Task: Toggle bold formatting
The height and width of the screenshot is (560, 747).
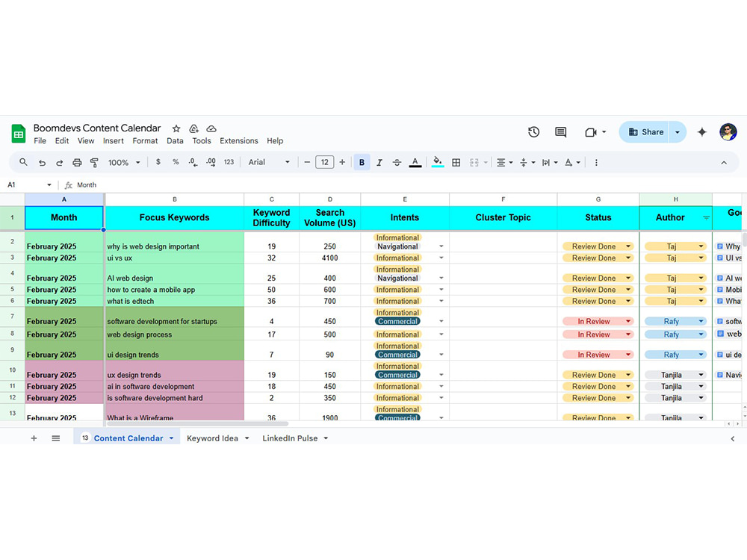Action: 362,163
